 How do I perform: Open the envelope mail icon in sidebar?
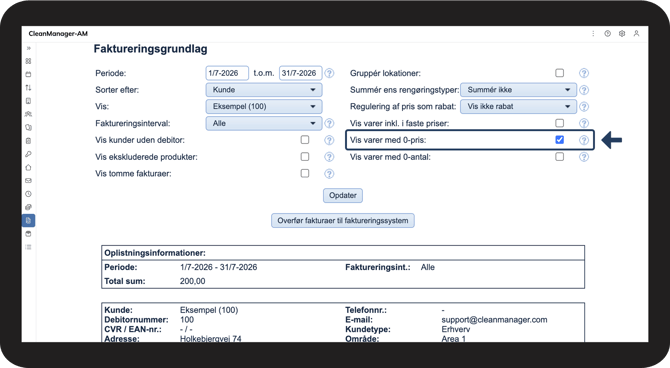tap(28, 180)
